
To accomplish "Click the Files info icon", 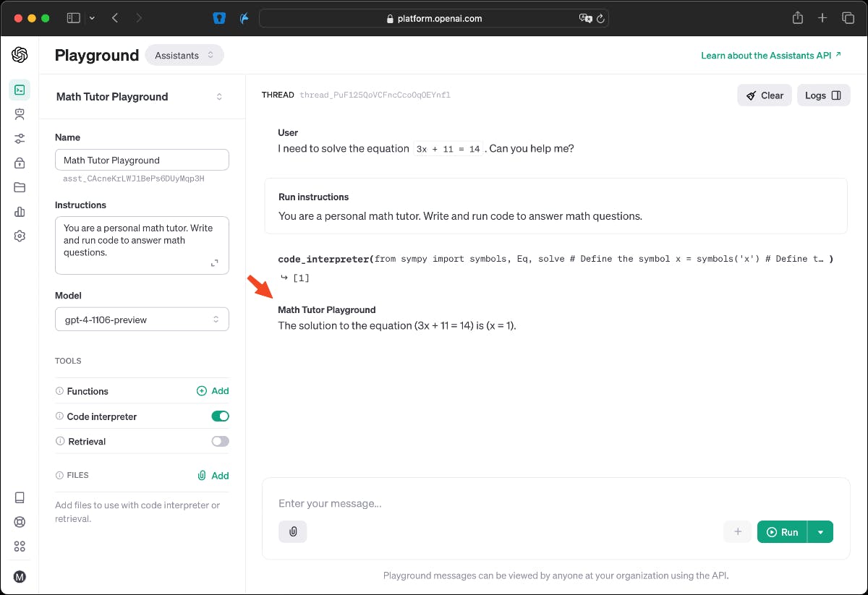I will pos(59,475).
